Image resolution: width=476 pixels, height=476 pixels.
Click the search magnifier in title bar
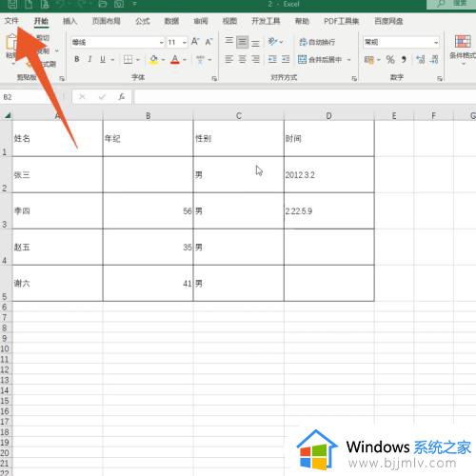[x=441, y=4]
